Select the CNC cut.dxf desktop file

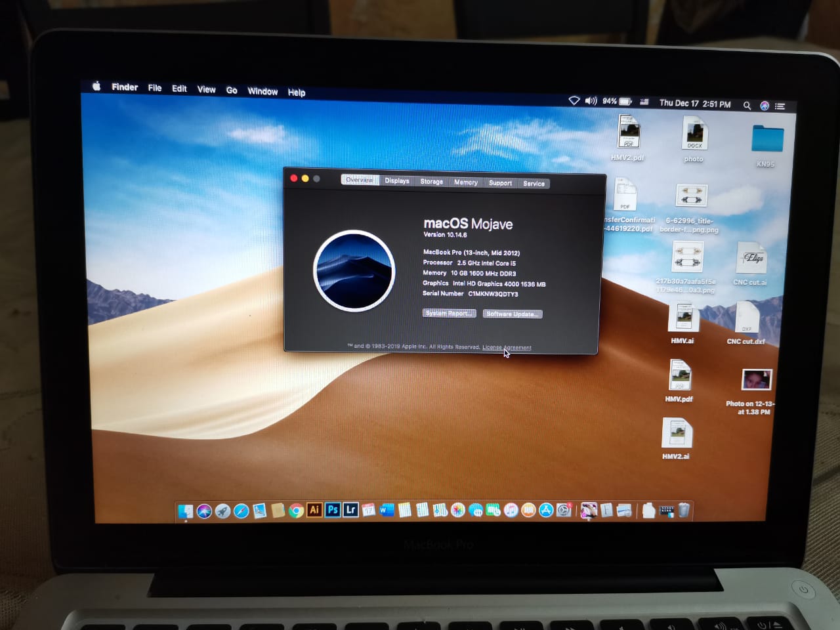[x=746, y=323]
